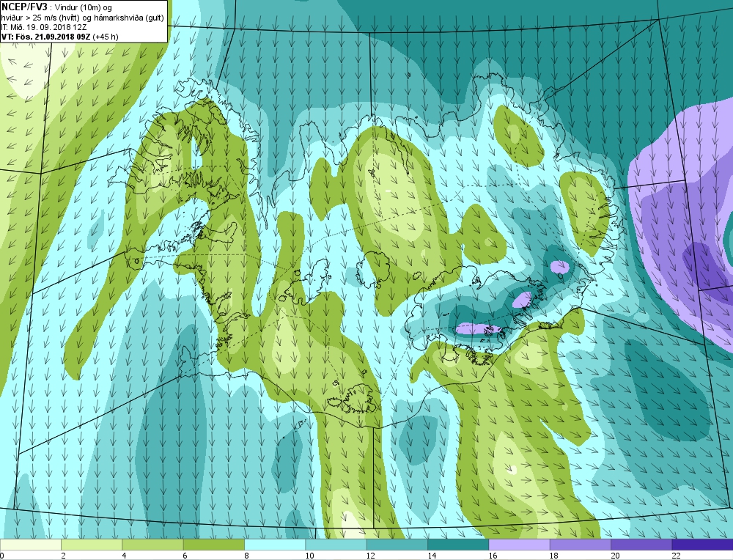733x560 pixels.
Task: Click the 14–16 m/s dark teal legend swatch
Action: click(458, 545)
